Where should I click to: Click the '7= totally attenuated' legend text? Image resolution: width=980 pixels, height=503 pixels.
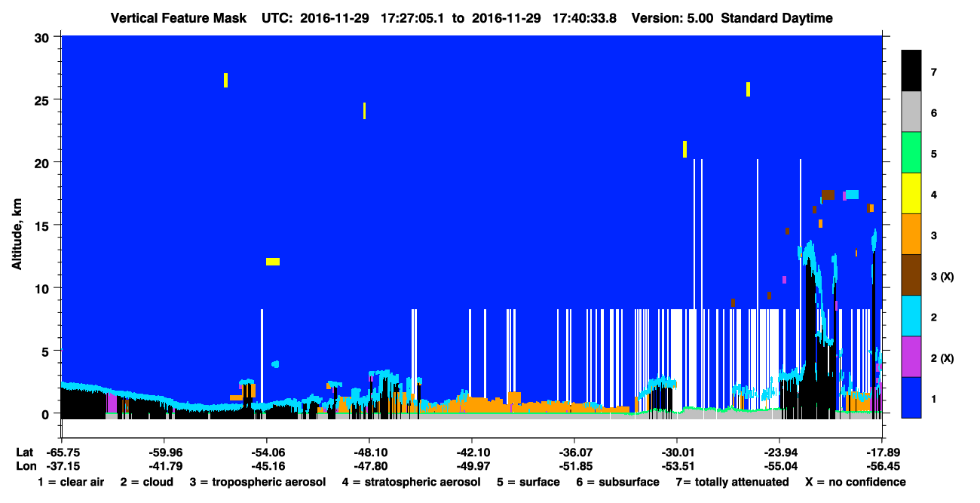pyautogui.click(x=732, y=482)
